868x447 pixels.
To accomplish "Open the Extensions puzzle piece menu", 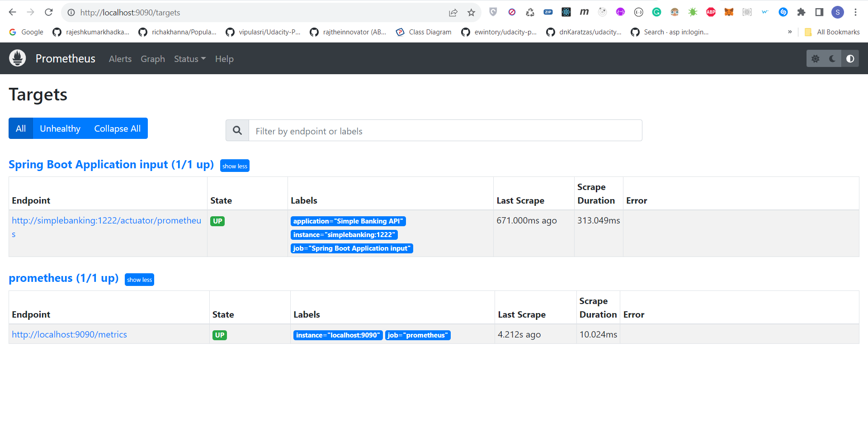I will 801,12.
